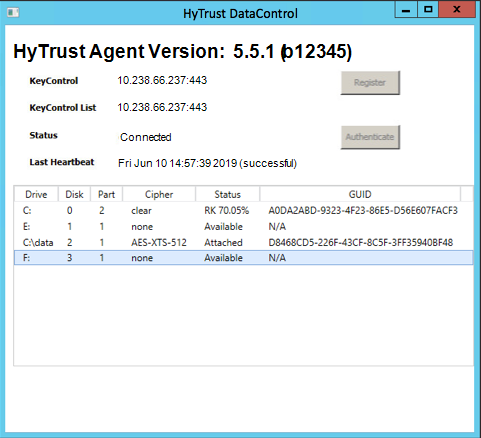Click the Cipher column header
The height and width of the screenshot is (438, 481).
pos(159,194)
